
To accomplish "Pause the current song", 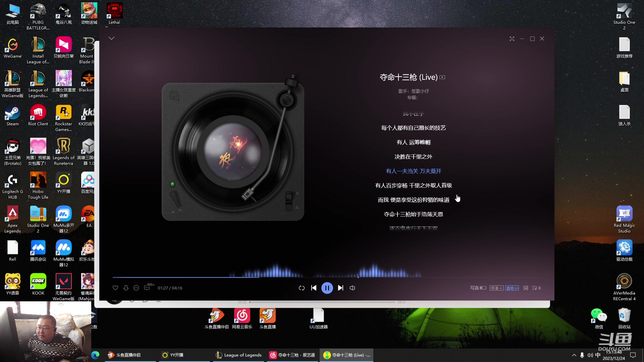I will (327, 288).
